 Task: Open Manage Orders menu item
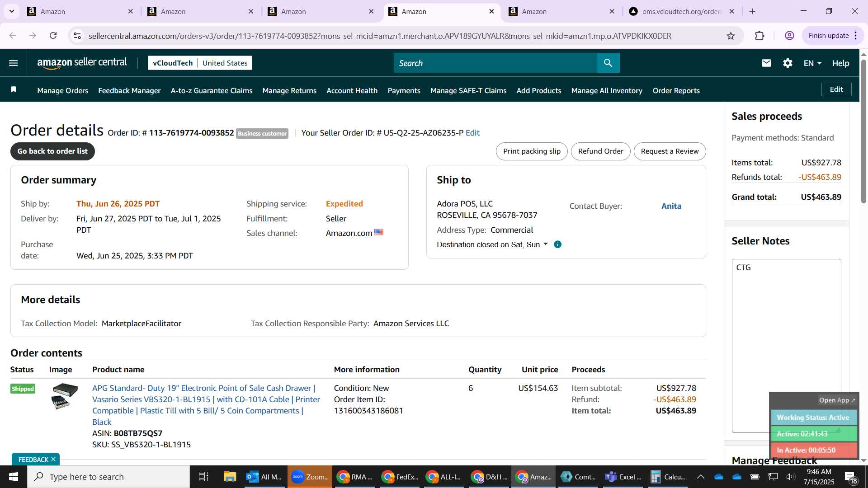point(62,90)
